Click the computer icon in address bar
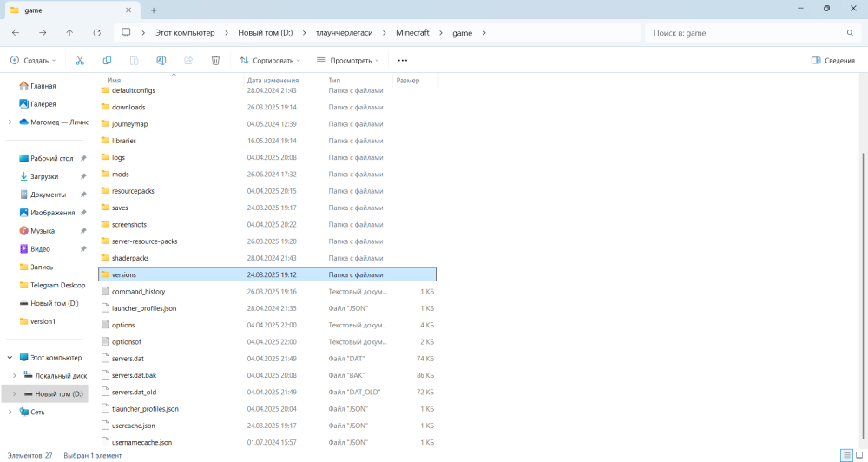The height and width of the screenshot is (462, 868). click(126, 33)
